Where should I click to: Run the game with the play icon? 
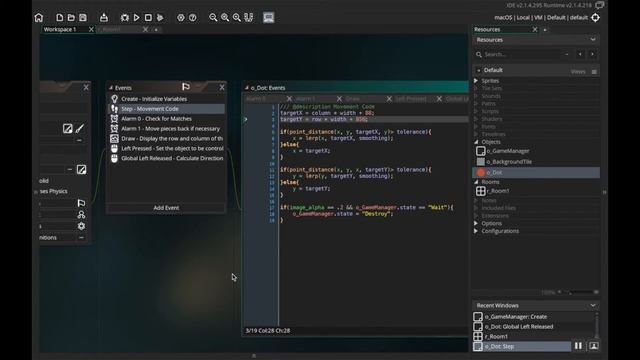(136, 18)
